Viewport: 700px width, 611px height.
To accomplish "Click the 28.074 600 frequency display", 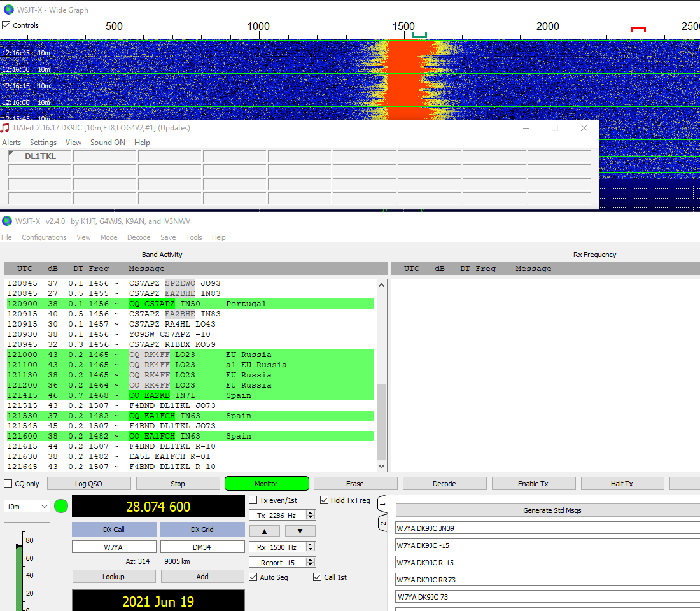I will [x=158, y=507].
